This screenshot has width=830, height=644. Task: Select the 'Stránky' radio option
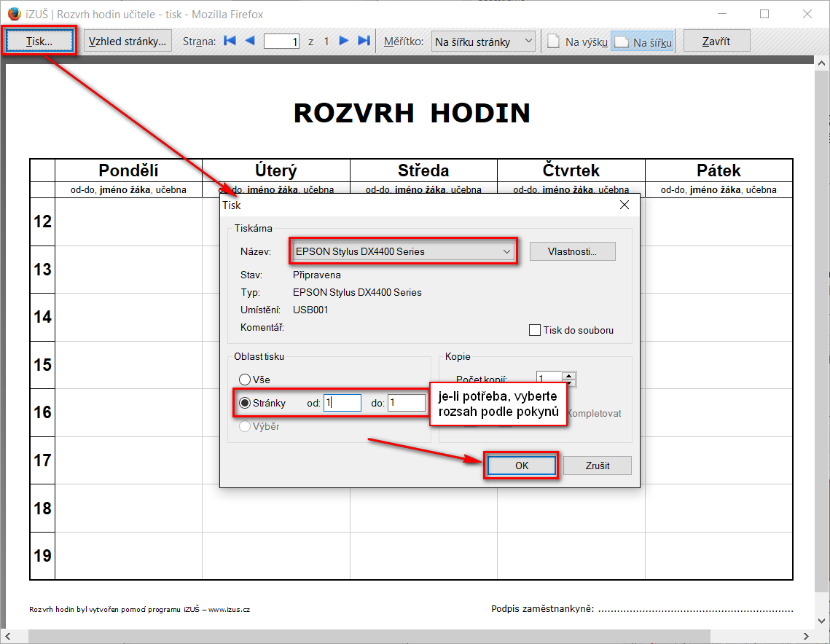[x=245, y=403]
